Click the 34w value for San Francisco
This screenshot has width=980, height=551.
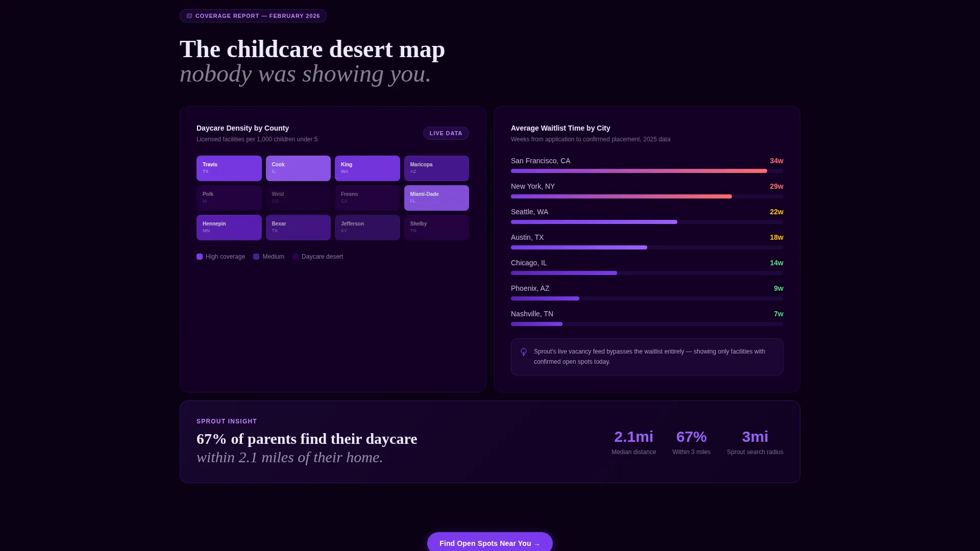pos(776,161)
